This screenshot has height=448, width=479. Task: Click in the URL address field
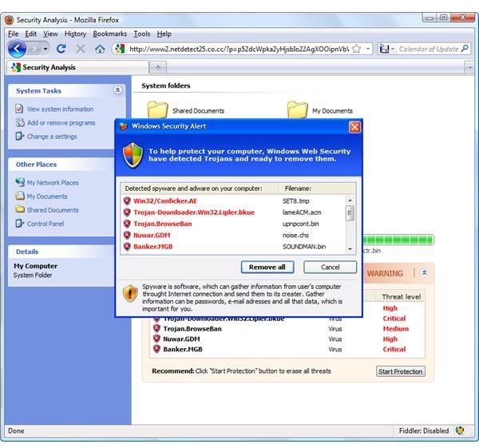click(x=239, y=49)
